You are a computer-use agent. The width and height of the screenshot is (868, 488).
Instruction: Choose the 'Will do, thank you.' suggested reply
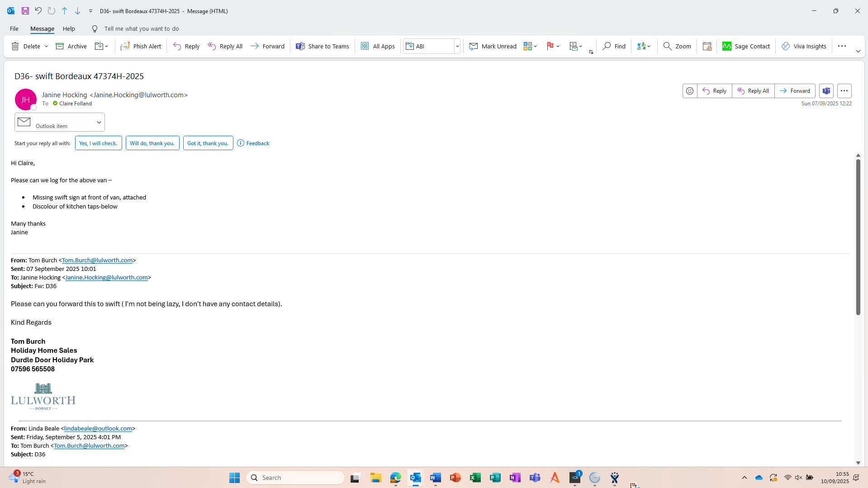click(152, 143)
